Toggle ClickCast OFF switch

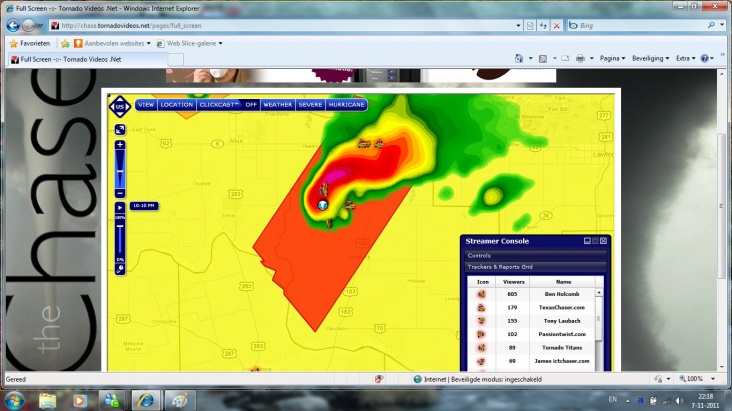tap(251, 105)
